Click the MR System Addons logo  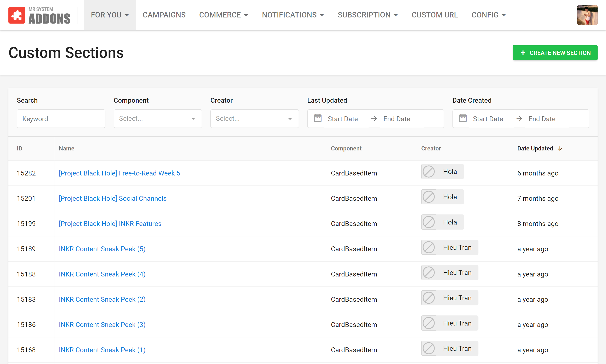click(39, 15)
